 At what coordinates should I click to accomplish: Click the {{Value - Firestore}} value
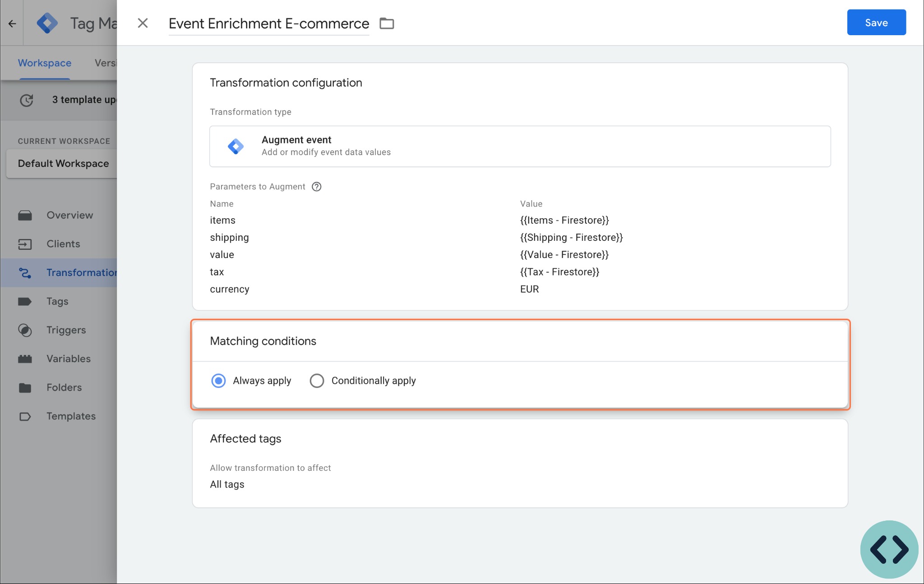pyautogui.click(x=564, y=255)
